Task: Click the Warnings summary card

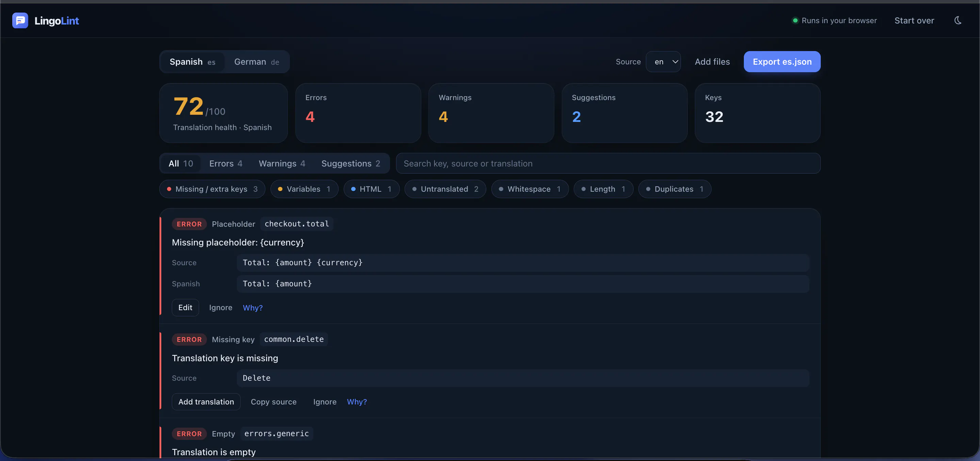Action: (491, 113)
